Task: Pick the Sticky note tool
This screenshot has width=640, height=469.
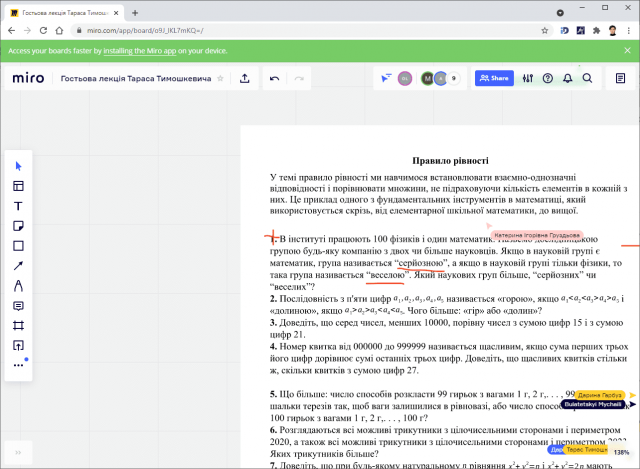Action: coord(18,225)
